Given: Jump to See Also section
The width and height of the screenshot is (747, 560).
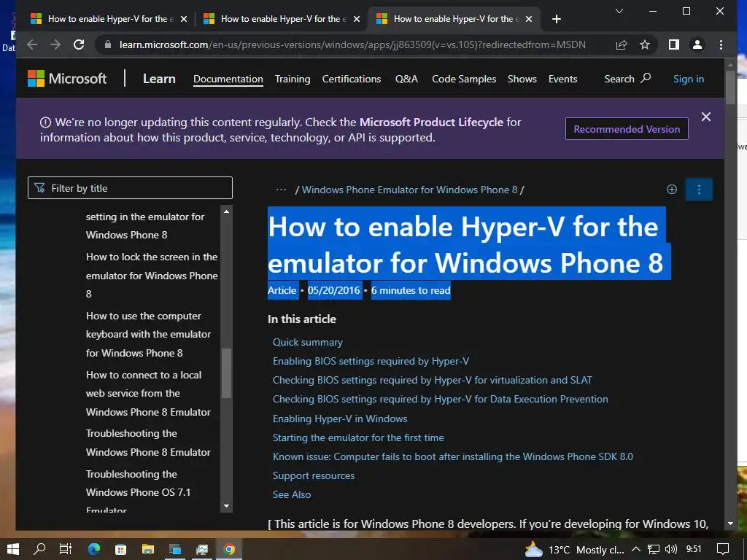Looking at the screenshot, I should 292,495.
